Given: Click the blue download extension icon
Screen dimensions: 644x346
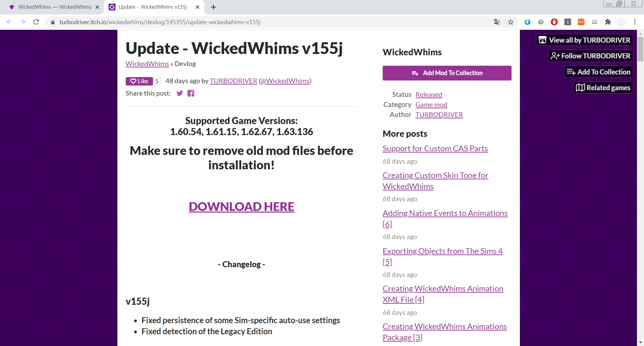Looking at the screenshot, I should (x=527, y=22).
